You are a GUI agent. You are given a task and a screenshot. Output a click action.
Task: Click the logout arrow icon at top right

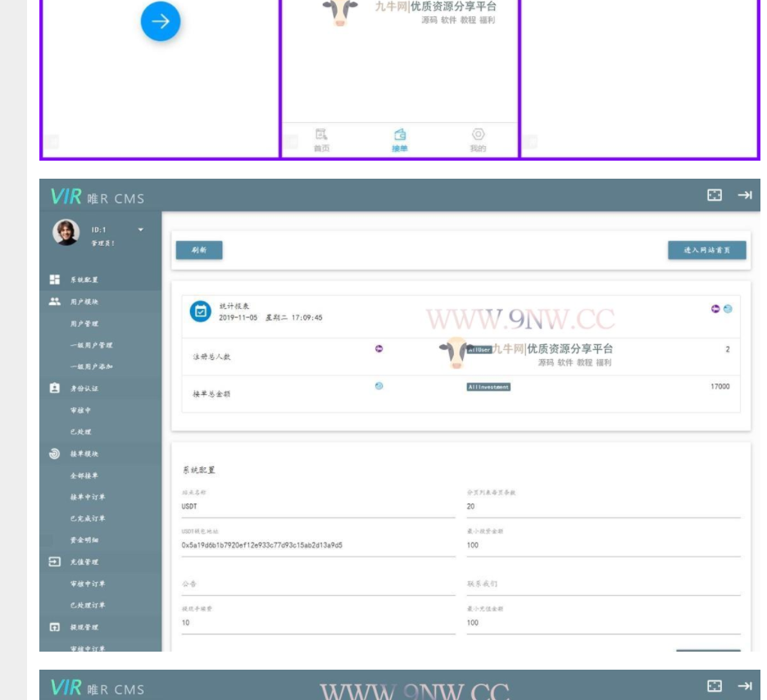[x=746, y=193]
